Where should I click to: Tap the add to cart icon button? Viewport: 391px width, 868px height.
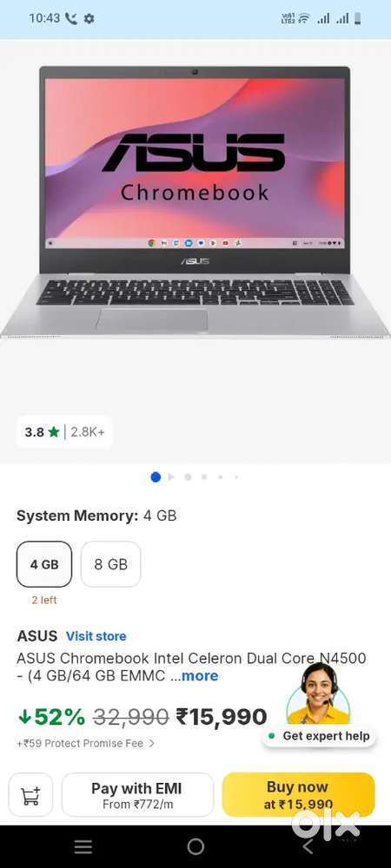30,795
